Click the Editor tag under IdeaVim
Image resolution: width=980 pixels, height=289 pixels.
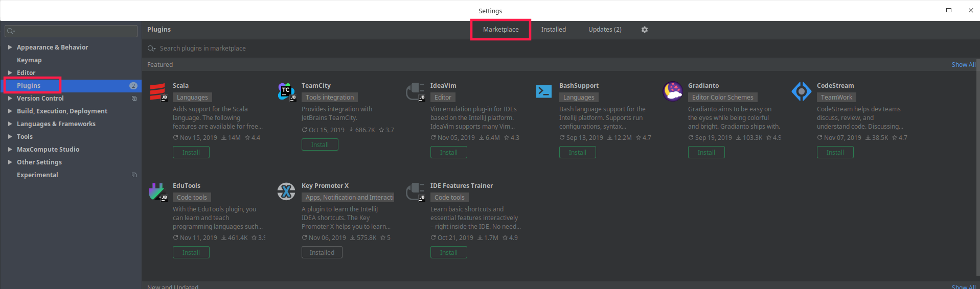click(x=443, y=98)
